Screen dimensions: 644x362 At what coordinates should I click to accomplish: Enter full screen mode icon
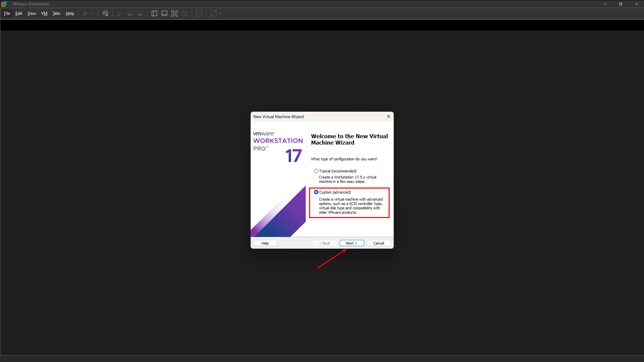pos(175,13)
